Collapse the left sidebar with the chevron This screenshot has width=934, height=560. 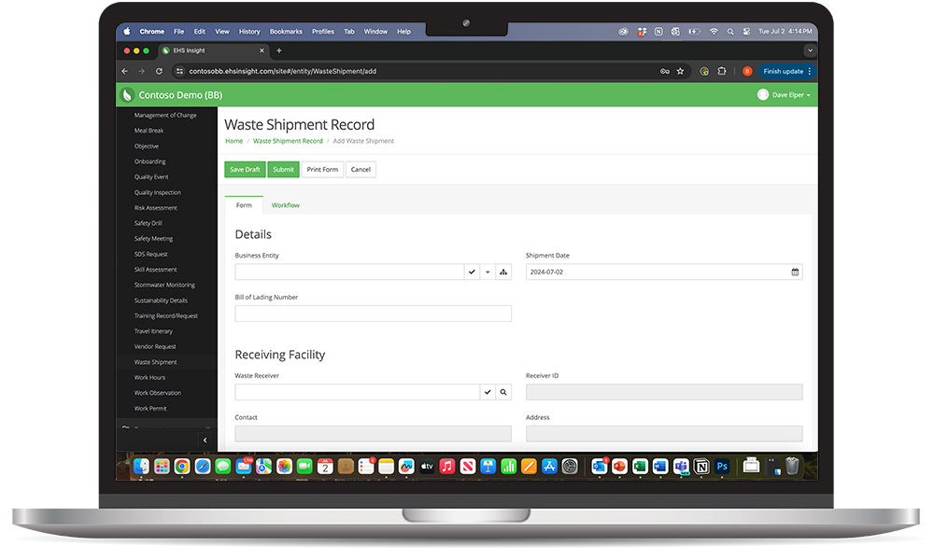(205, 441)
